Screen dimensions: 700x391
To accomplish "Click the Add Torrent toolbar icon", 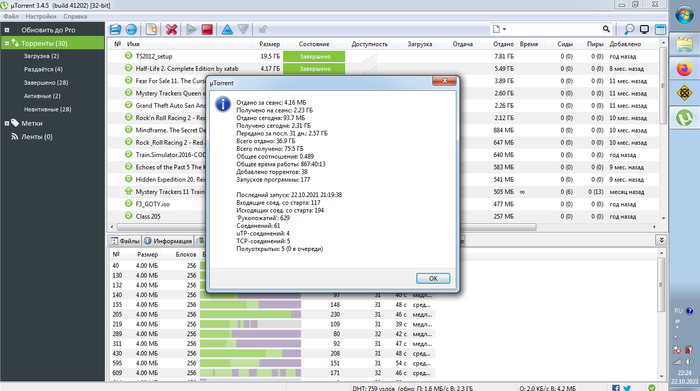I will 115,29.
